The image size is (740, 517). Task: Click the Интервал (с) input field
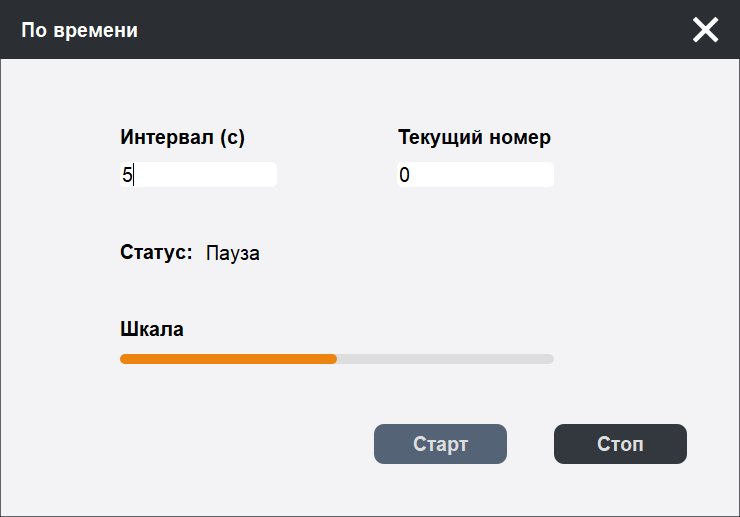198,175
